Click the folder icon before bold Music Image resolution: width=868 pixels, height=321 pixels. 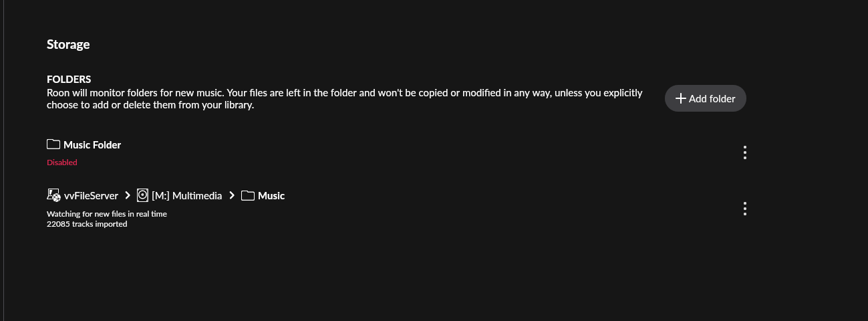(248, 195)
